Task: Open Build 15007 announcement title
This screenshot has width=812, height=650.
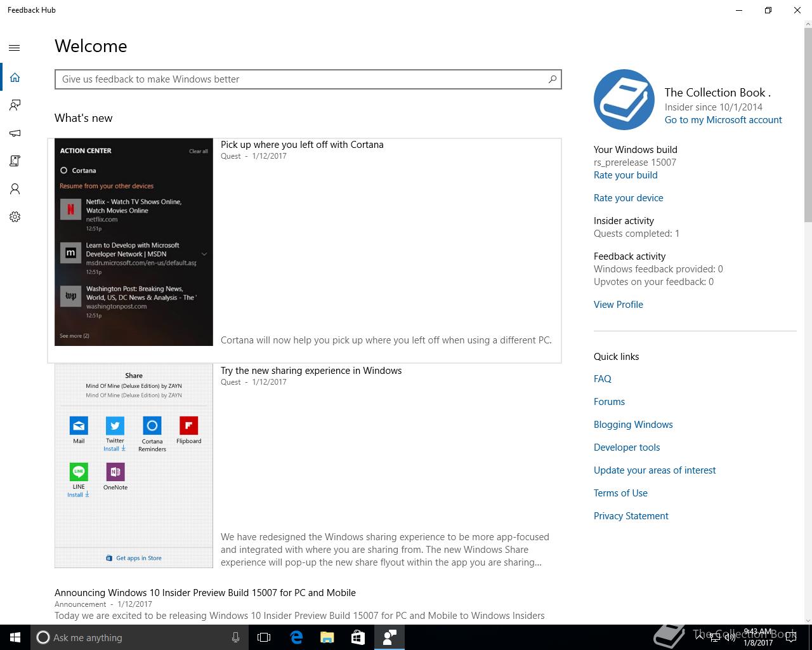Action: [x=205, y=593]
